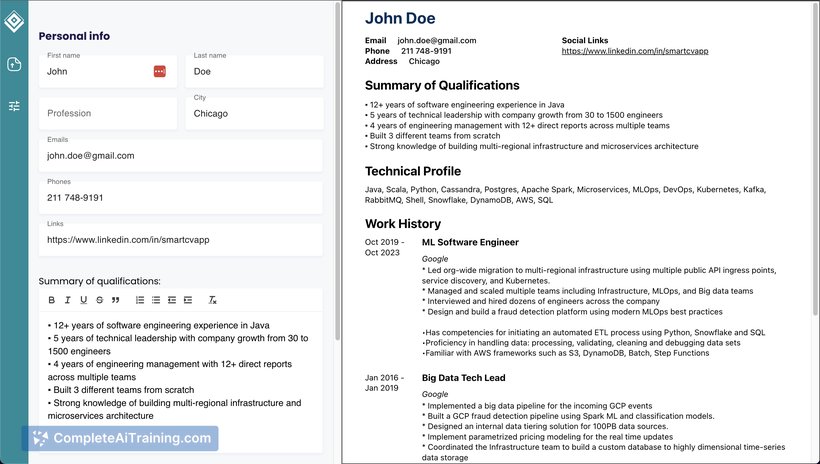Image resolution: width=820 pixels, height=464 pixels.
Task: Focus the First name field
Action: pos(108,71)
